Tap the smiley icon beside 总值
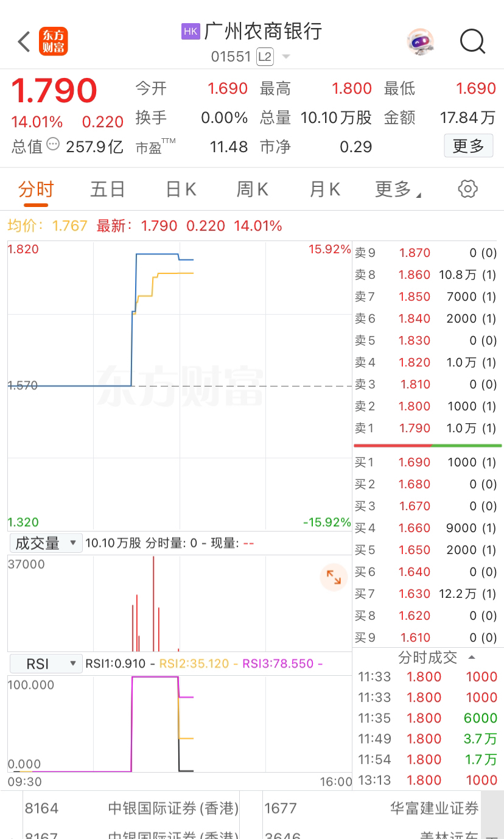This screenshot has height=839, width=504. pyautogui.click(x=54, y=145)
